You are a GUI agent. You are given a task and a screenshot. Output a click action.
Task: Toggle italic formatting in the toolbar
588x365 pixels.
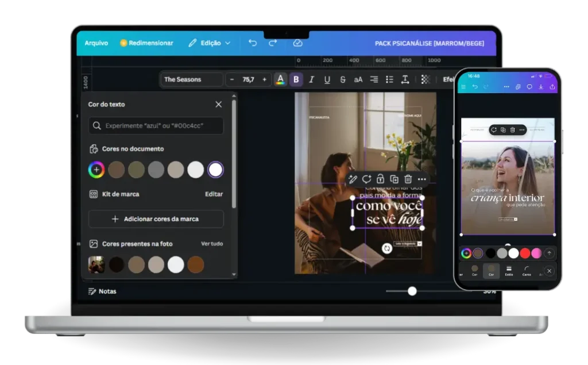(311, 79)
